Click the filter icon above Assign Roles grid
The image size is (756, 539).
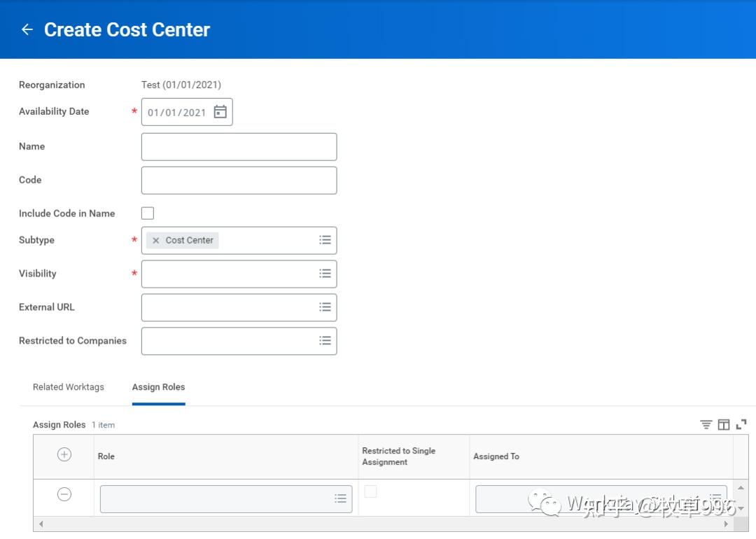tap(706, 423)
